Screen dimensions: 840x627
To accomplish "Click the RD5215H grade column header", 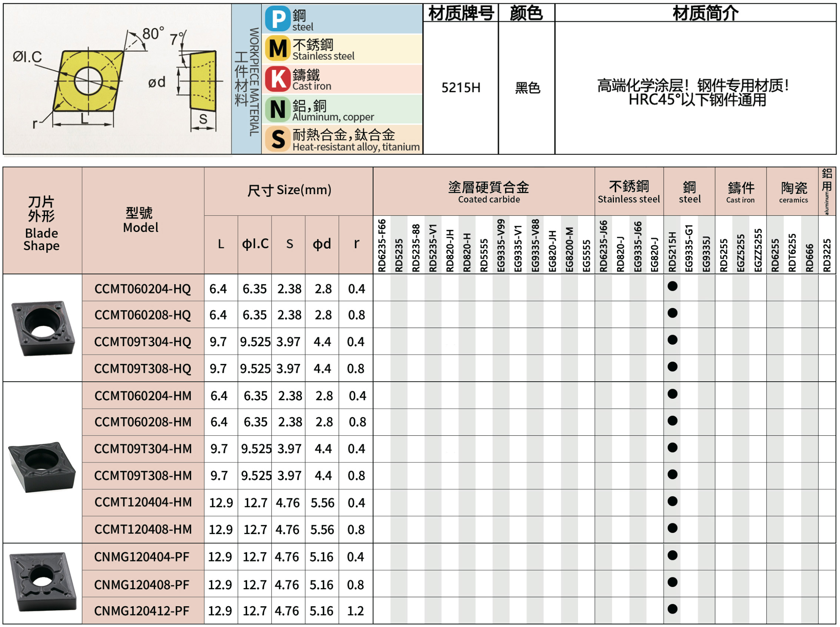I will pyautogui.click(x=672, y=251).
